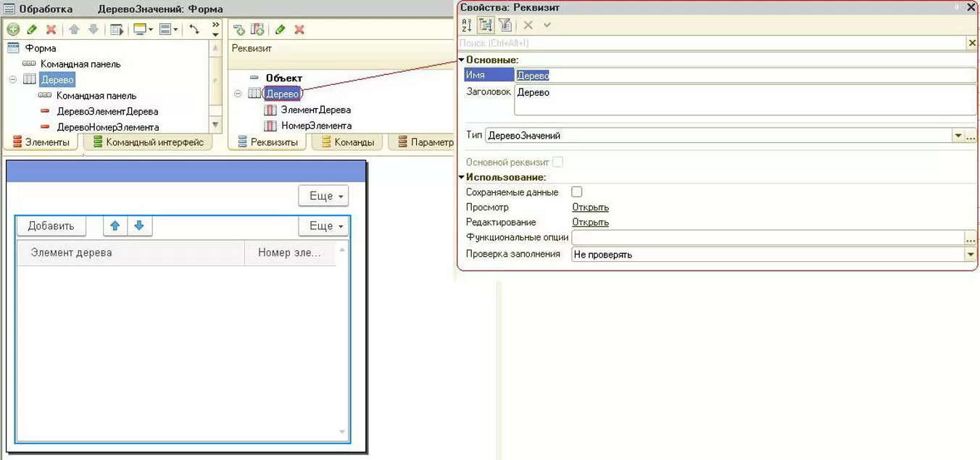The height and width of the screenshot is (460, 980).
Task: Open upper Еще menu in form preview
Action: click(323, 196)
